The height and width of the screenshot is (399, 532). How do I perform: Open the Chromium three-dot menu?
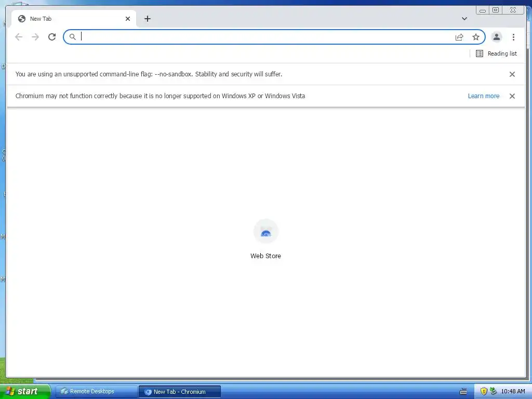click(513, 37)
